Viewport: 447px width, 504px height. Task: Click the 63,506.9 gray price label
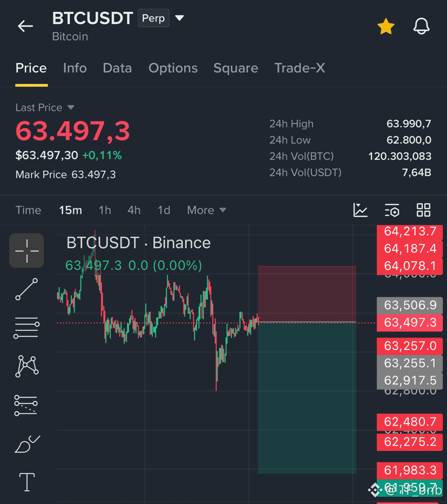410,305
